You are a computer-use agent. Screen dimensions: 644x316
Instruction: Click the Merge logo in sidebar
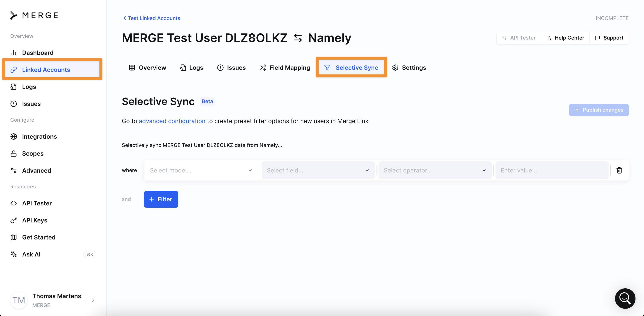tap(34, 15)
